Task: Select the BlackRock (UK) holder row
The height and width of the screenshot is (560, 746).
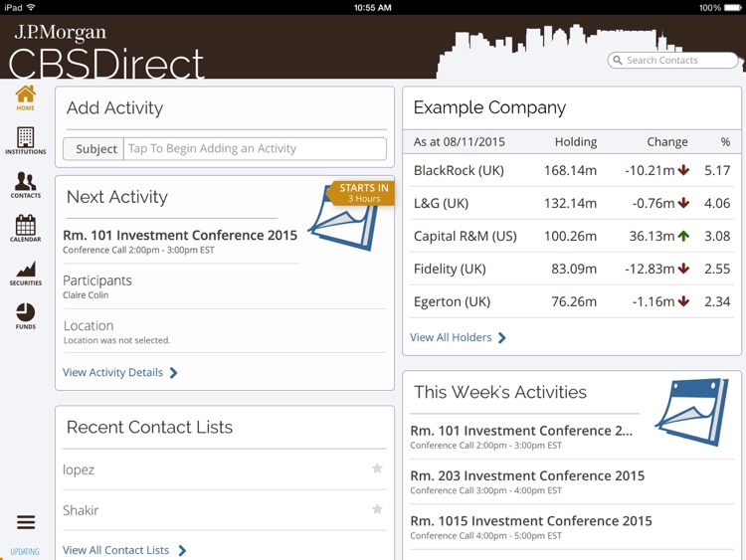Action: (572, 170)
